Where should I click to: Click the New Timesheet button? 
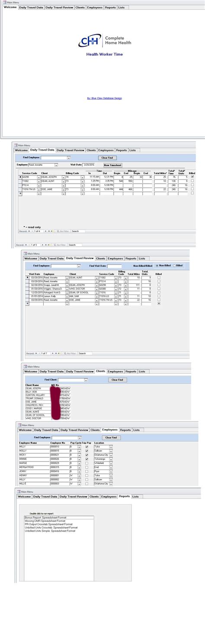(x=112, y=165)
